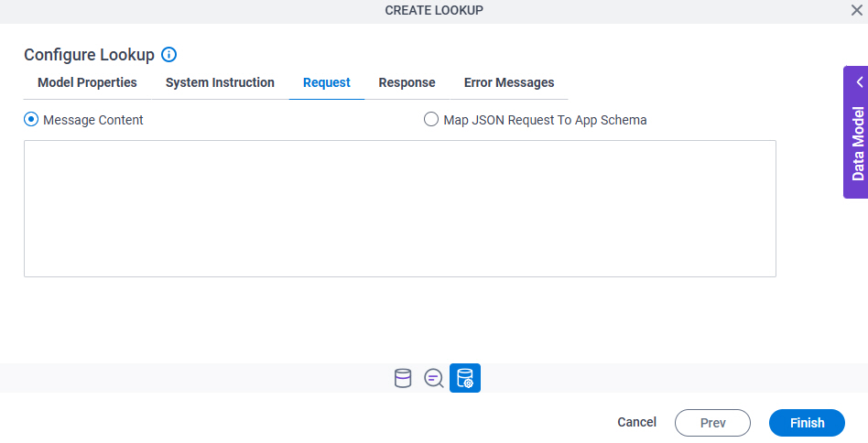Select the Request tab
Screen dimensions: 868x443
(x=327, y=82)
